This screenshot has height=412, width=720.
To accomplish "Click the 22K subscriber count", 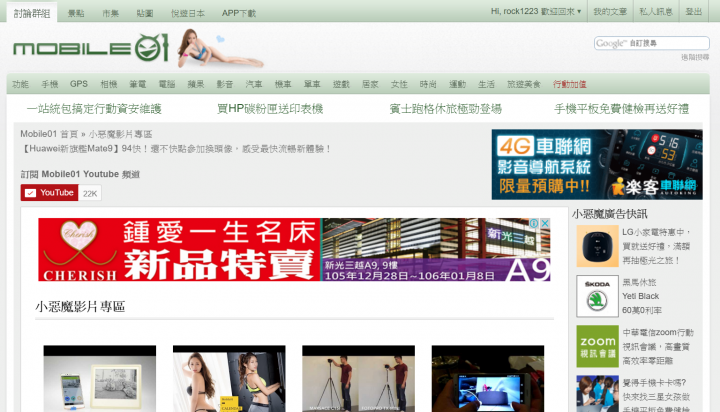I will pos(90,193).
